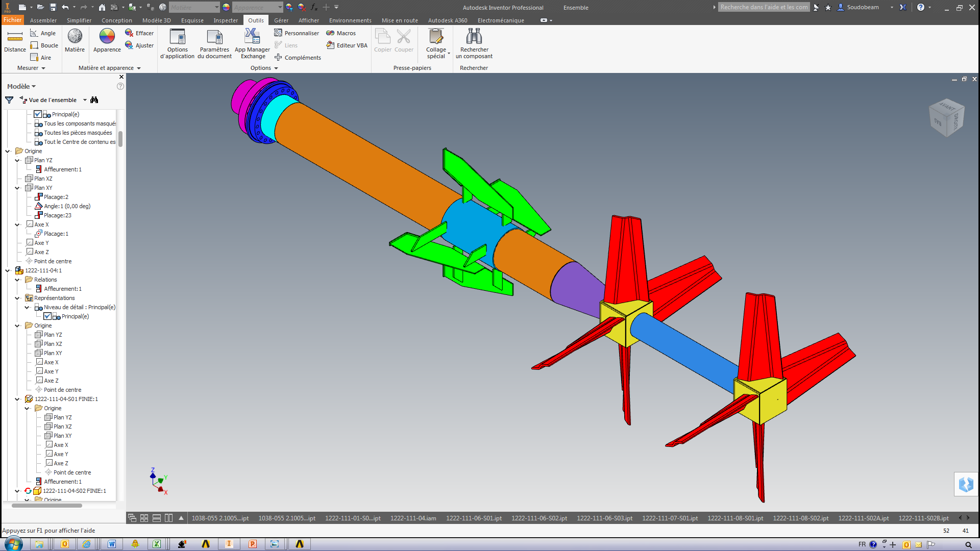Open Options d'application
This screenshot has height=551, width=980.
[177, 44]
